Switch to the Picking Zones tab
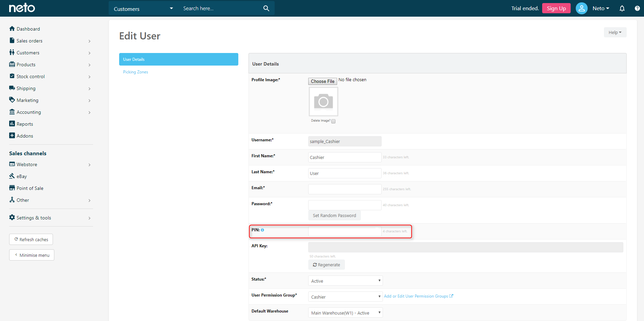644x321 pixels. (135, 72)
